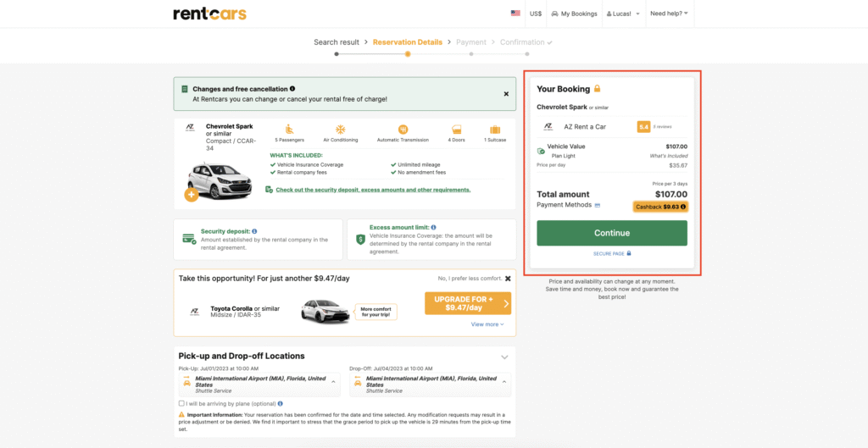Open the Lucas account dropdown
The height and width of the screenshot is (448, 868).
[622, 14]
